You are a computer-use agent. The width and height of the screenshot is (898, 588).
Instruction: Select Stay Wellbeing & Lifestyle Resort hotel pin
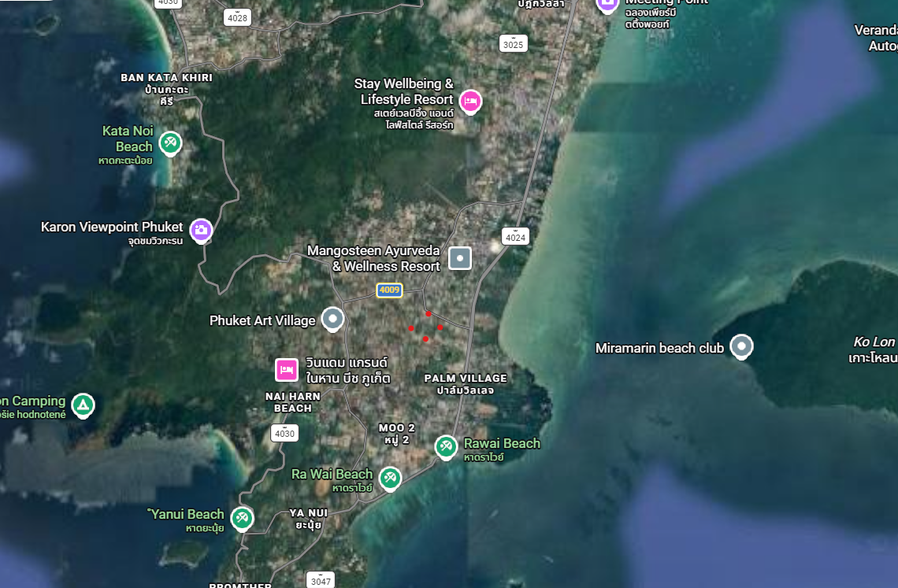(470, 102)
